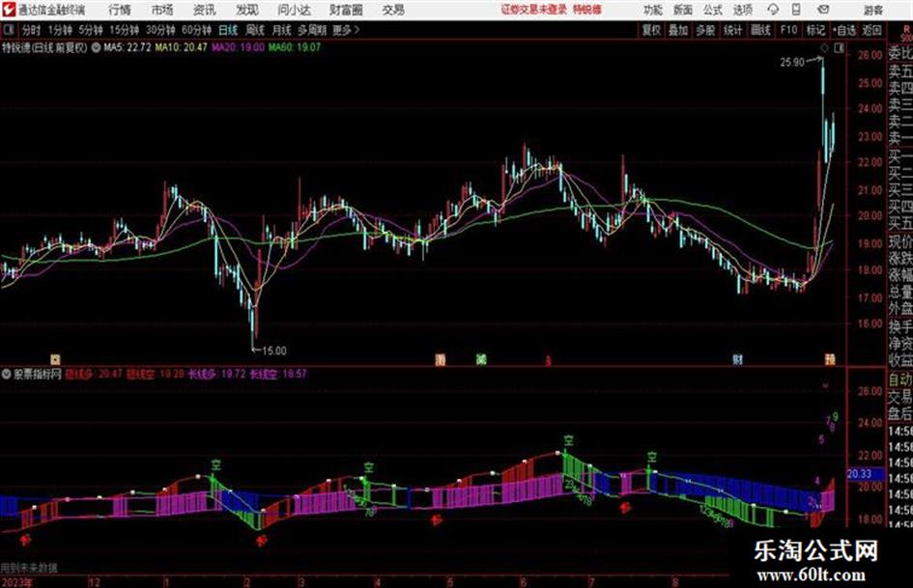The height and width of the screenshot is (588, 913).
Task: Switch to the 30分钟 period tab
Action: [160, 30]
